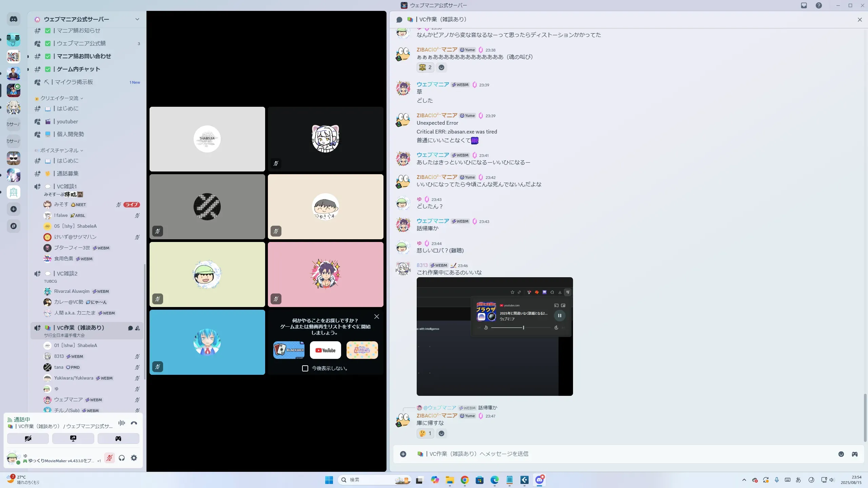This screenshot has width=868, height=488.
Task: Toggle headphone deafen button
Action: (122, 458)
